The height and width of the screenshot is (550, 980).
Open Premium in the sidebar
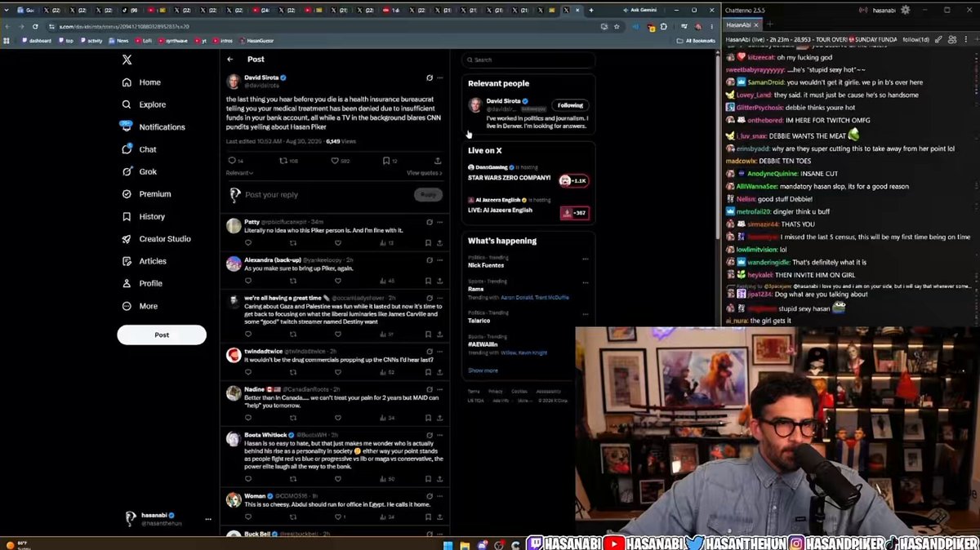tap(146, 194)
